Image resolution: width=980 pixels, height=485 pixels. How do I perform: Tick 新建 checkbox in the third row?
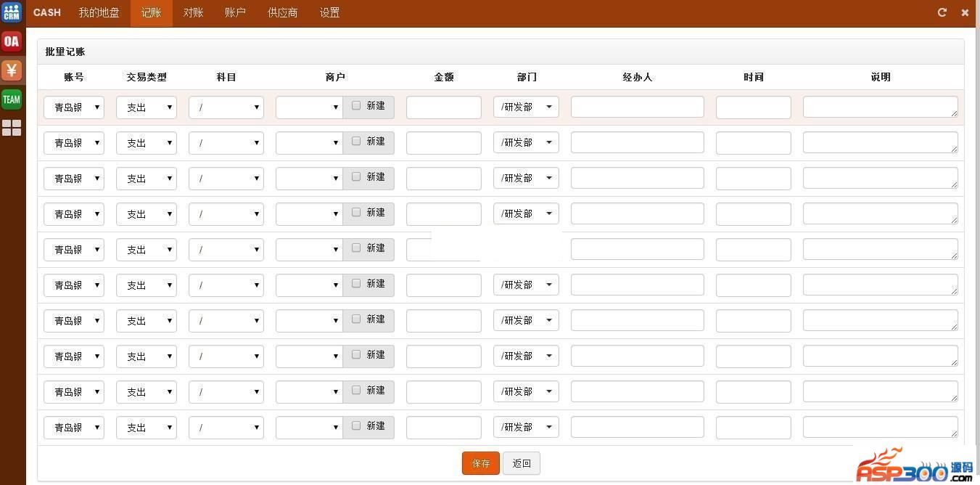tap(356, 176)
